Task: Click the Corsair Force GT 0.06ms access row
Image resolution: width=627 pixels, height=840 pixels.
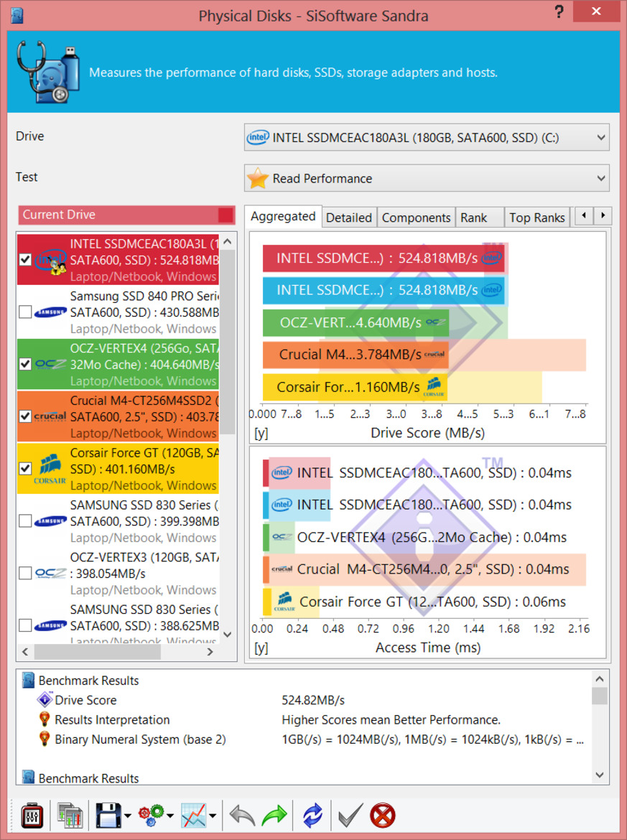Action: tap(414, 602)
